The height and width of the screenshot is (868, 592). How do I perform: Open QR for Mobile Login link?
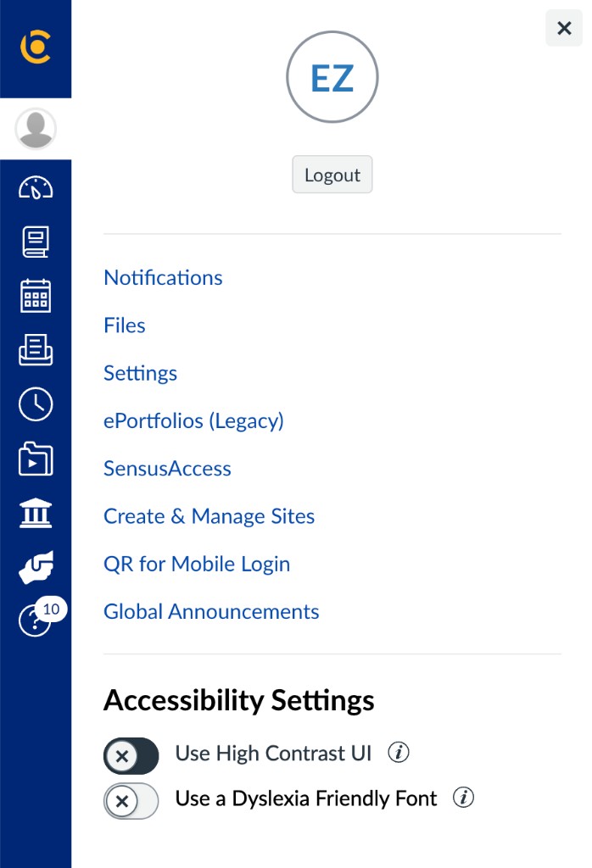(x=197, y=564)
